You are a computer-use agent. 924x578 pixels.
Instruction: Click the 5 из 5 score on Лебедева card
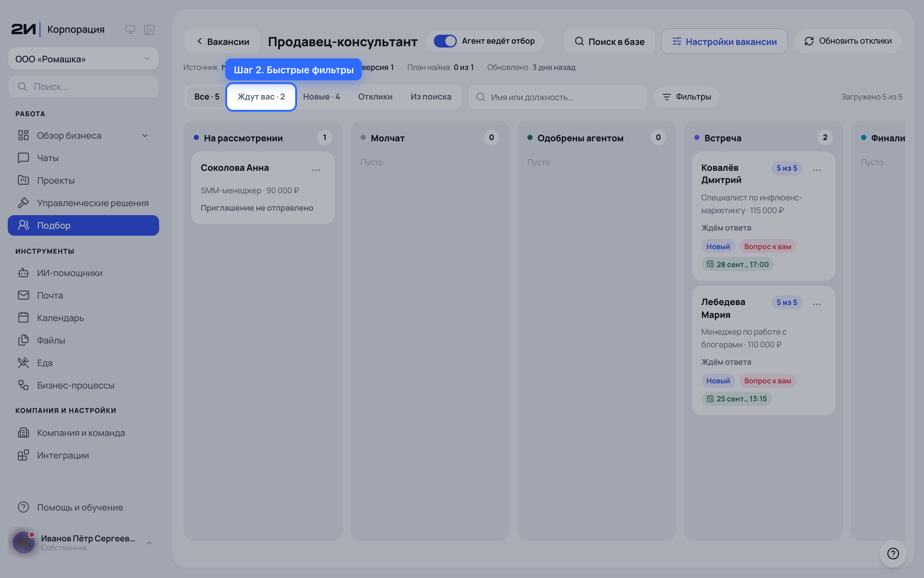[x=787, y=302]
